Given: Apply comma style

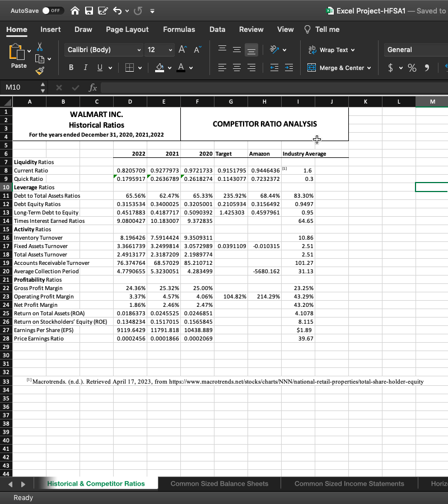Looking at the screenshot, I should (427, 68).
